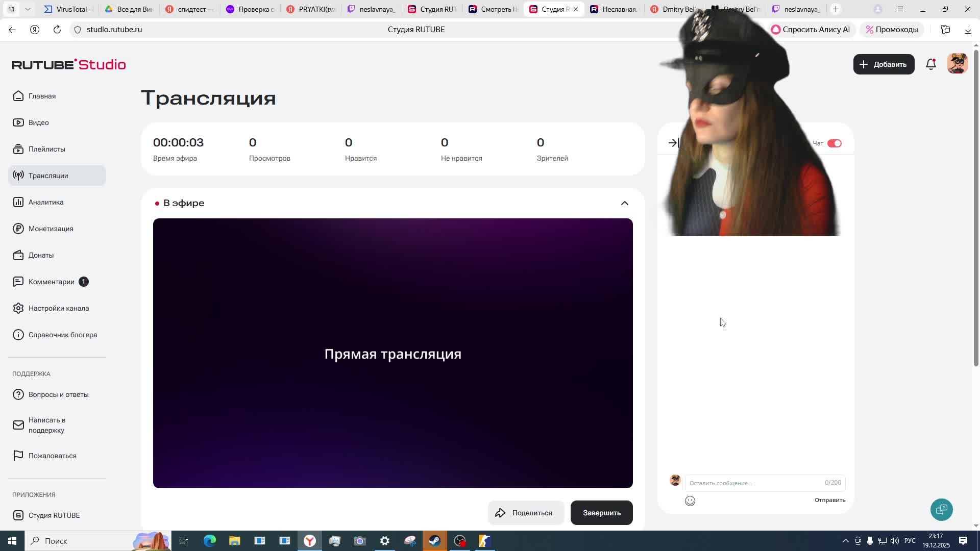Open the notifications bell icon
980x551 pixels.
pos(930,64)
